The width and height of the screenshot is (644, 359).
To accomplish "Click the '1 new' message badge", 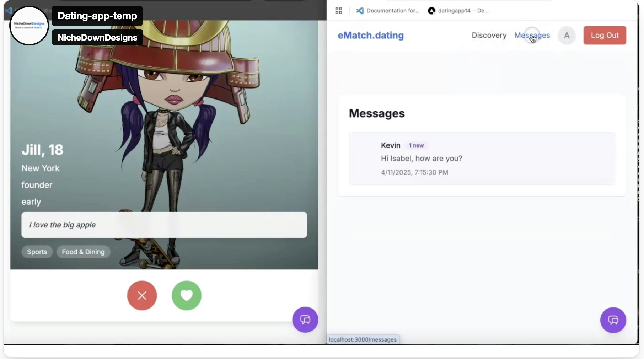I will (x=416, y=145).
